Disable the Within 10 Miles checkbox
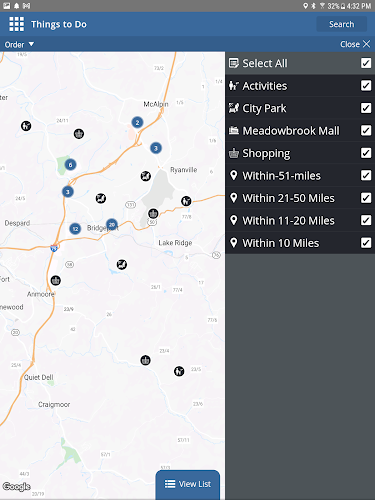The height and width of the screenshot is (500, 375). pos(366,243)
